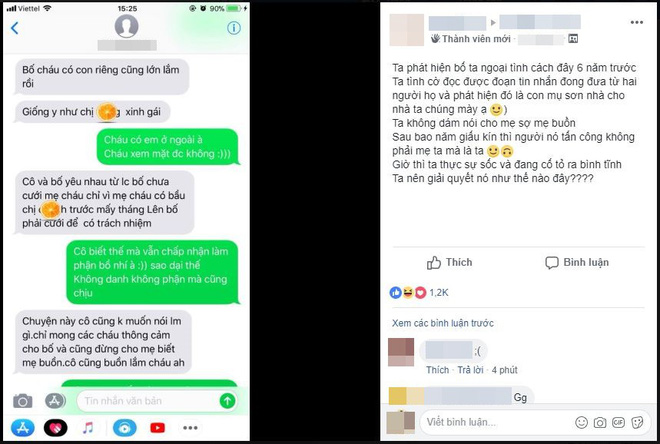Open the Music app icon
660x444 pixels.
pyautogui.click(x=88, y=428)
